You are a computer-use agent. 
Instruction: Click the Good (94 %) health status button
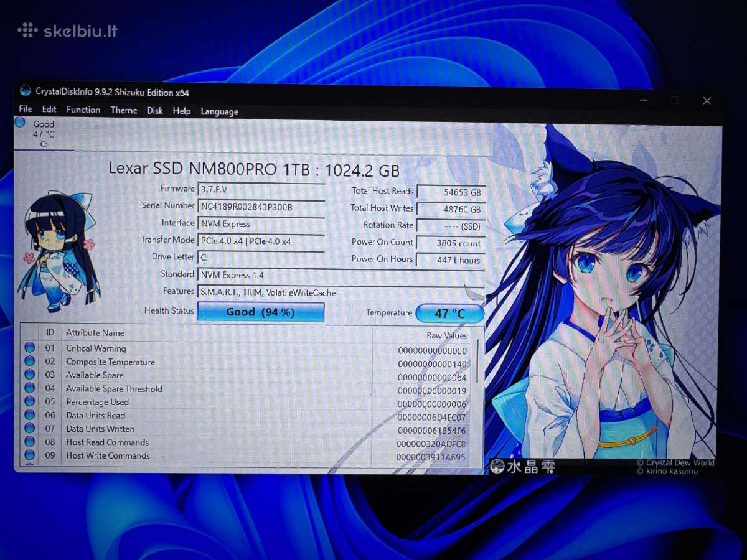[x=260, y=312]
